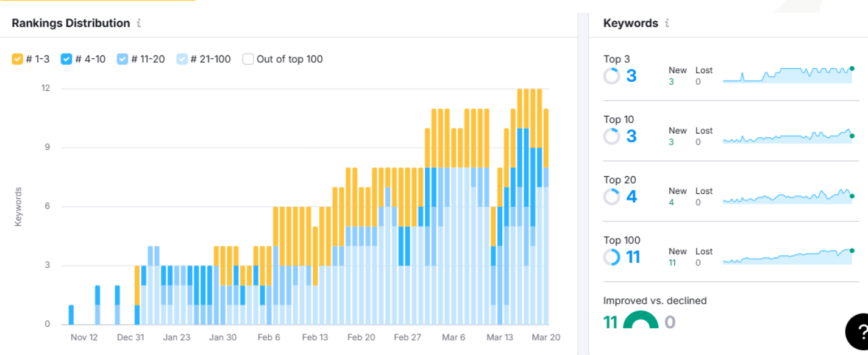Click the Improved vs. declined half-donut chart
Screen dimensions: 868x355
(640, 320)
